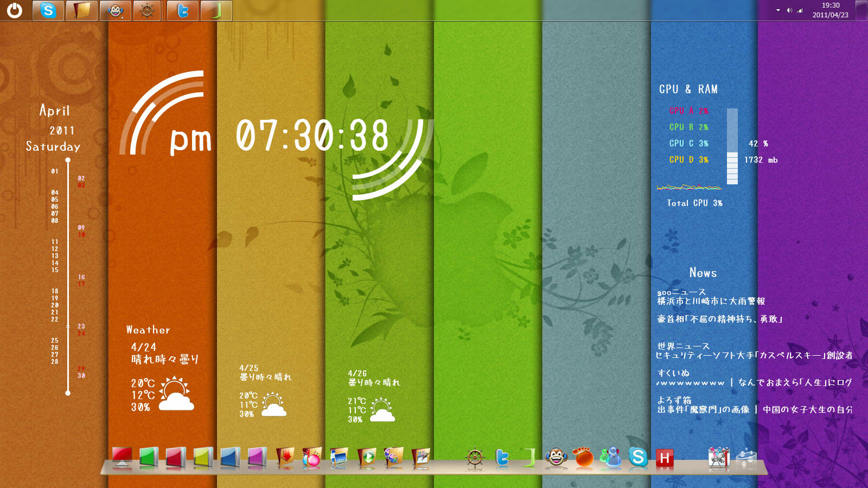Screen dimensions: 868x488
Task: Open the red monitor icon in the dock
Action: [122, 458]
